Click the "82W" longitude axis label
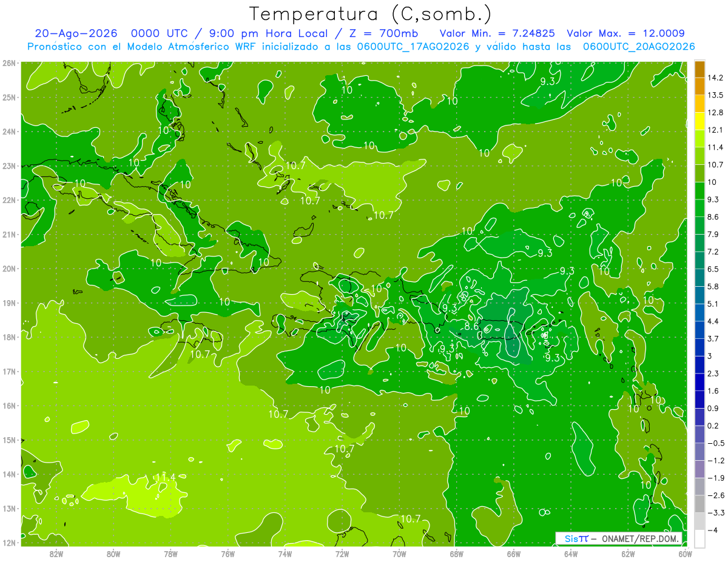The width and height of the screenshot is (728, 562). [x=56, y=554]
